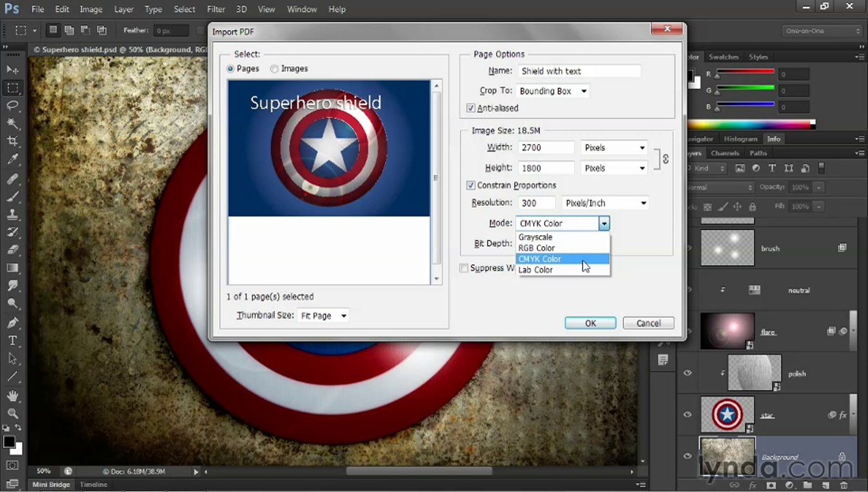The height and width of the screenshot is (492, 868).
Task: Select the Healing Brush tool
Action: (12, 179)
